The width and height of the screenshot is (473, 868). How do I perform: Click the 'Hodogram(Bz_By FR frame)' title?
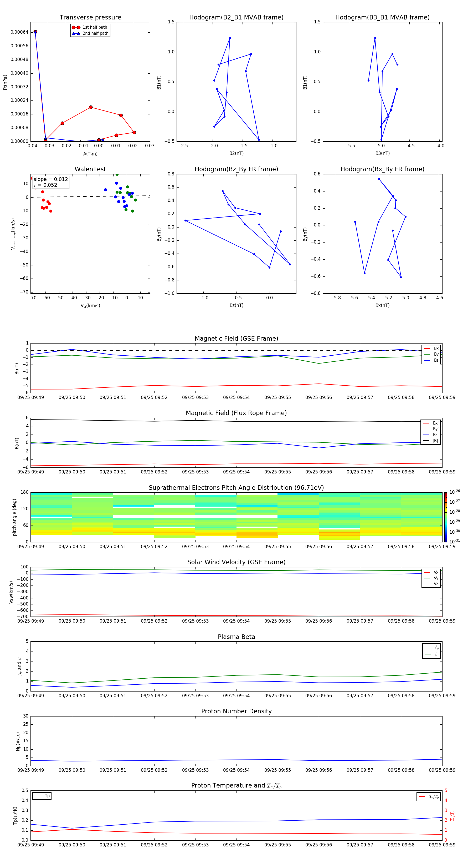click(x=236, y=169)
